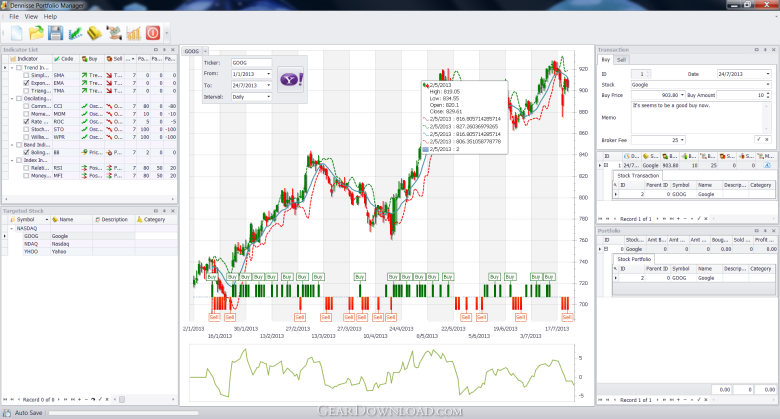
Task: Open the Stock Transaction detail tab
Action: 638,176
